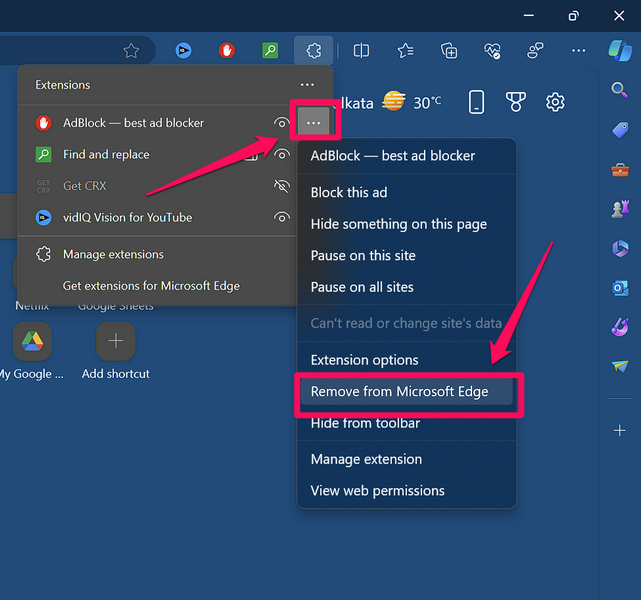Click the AdBlock red hand toolbar icon
Screen dimensions: 641x600
point(227,50)
